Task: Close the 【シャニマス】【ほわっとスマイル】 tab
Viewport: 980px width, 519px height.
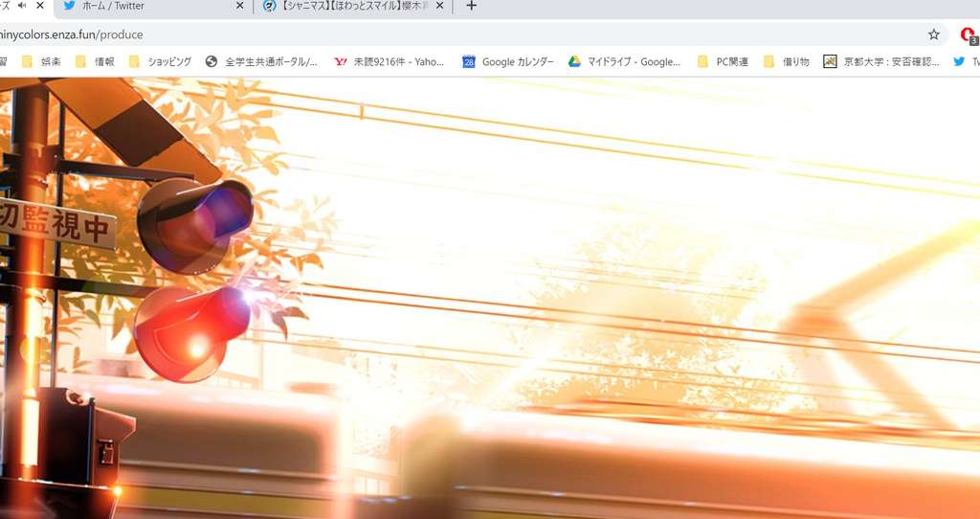Action: [440, 6]
